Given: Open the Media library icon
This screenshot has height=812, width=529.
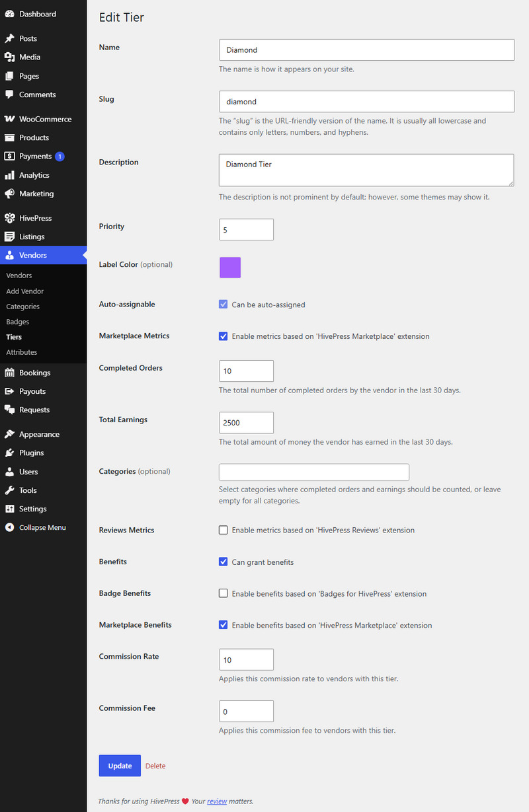Looking at the screenshot, I should [x=9, y=57].
